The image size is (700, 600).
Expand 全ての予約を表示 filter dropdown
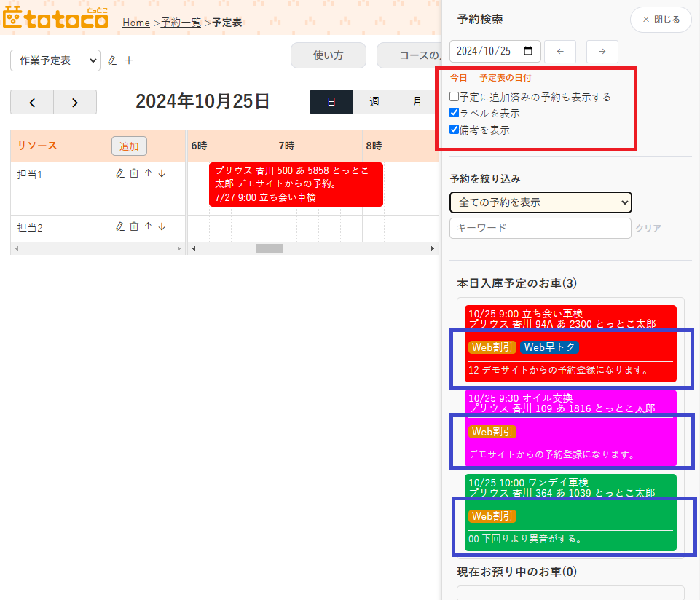click(x=540, y=202)
